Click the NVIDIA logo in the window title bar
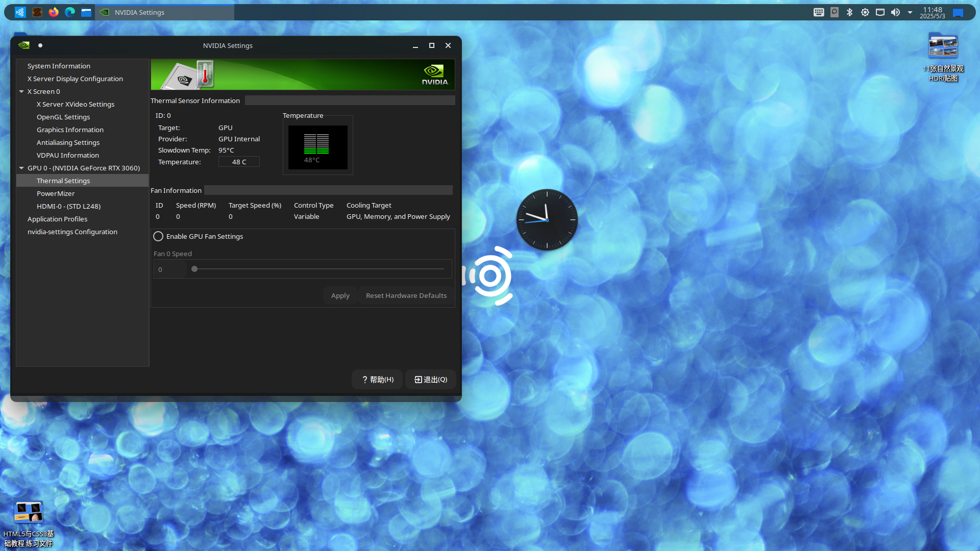 (x=24, y=45)
